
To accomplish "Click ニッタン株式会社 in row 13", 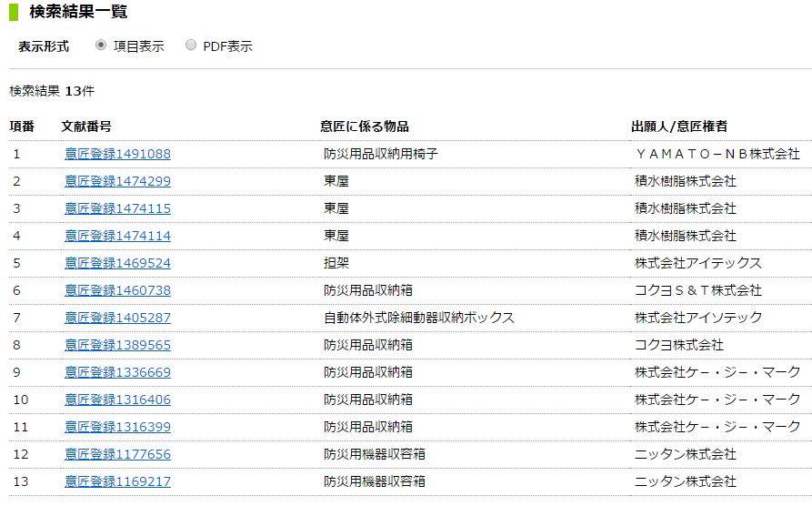I will [x=685, y=481].
